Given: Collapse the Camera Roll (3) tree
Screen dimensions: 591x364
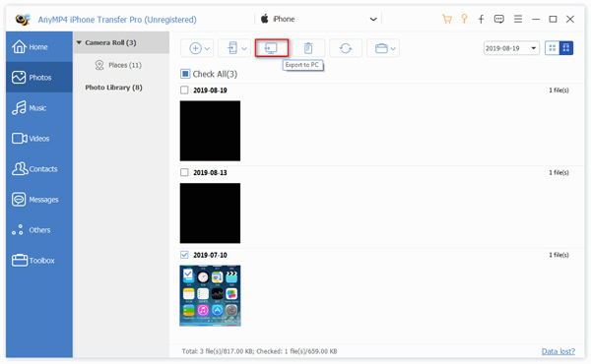Looking at the screenshot, I should pyautogui.click(x=79, y=42).
